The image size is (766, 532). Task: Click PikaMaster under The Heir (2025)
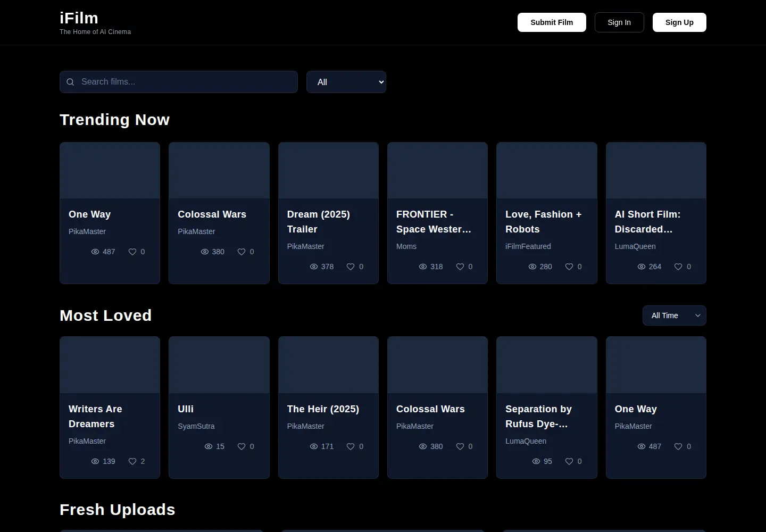(305, 426)
